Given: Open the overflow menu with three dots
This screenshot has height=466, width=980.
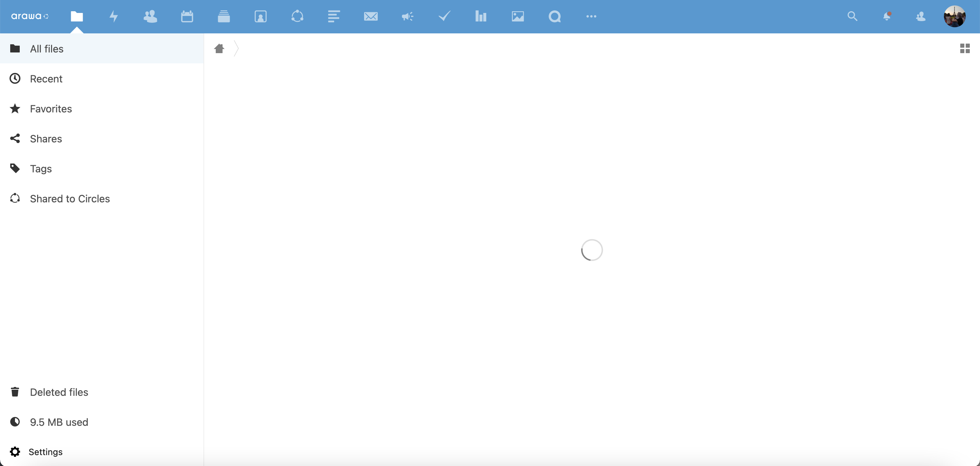Looking at the screenshot, I should 591,16.
